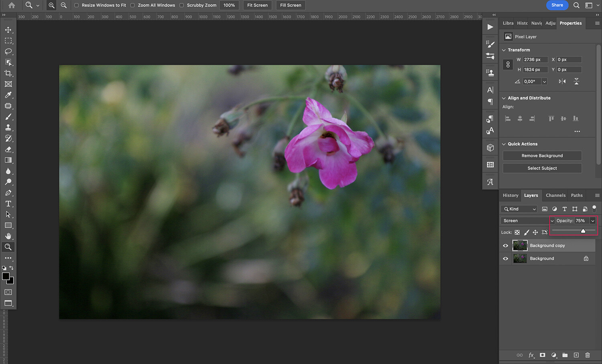Select the Crop tool

click(x=8, y=73)
